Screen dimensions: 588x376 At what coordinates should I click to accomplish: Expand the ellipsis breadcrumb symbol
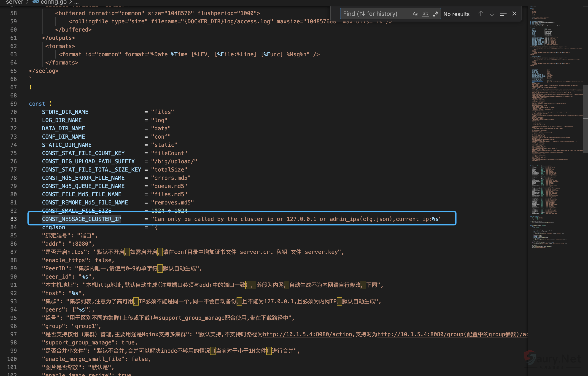point(76,2)
